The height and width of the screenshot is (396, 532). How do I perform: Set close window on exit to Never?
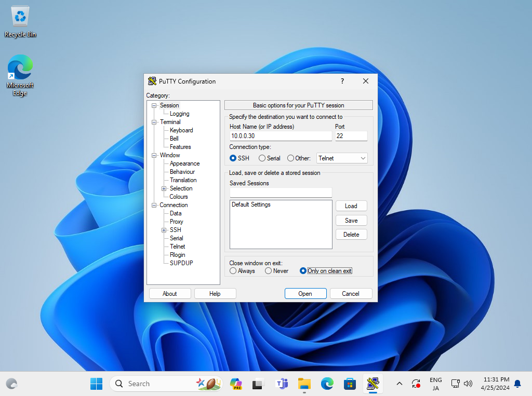276,271
